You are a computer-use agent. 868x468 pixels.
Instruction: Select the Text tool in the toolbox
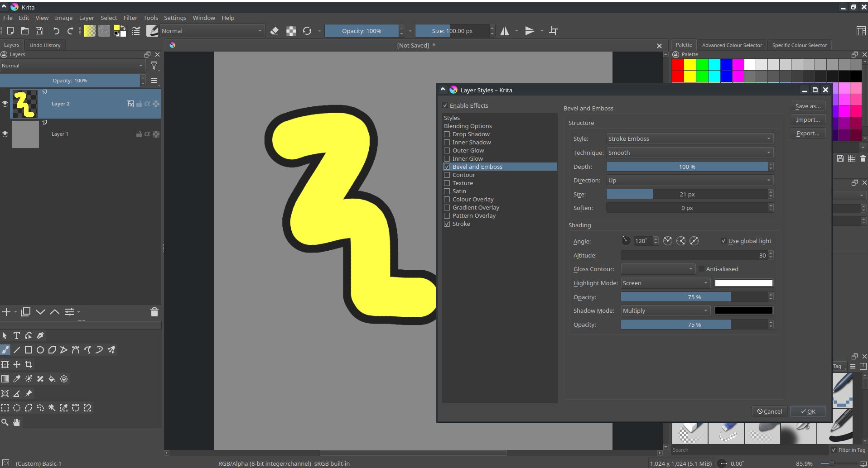(x=16, y=335)
